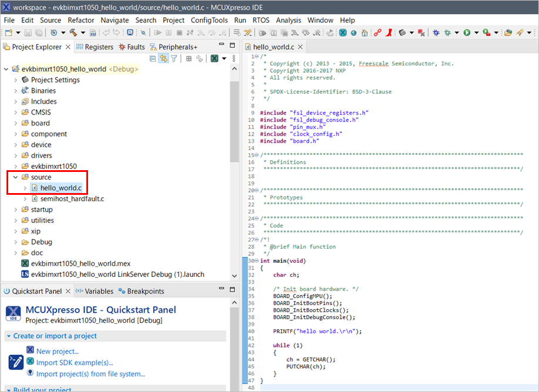
Task: Open the ConfigTools menu
Action: tap(209, 21)
